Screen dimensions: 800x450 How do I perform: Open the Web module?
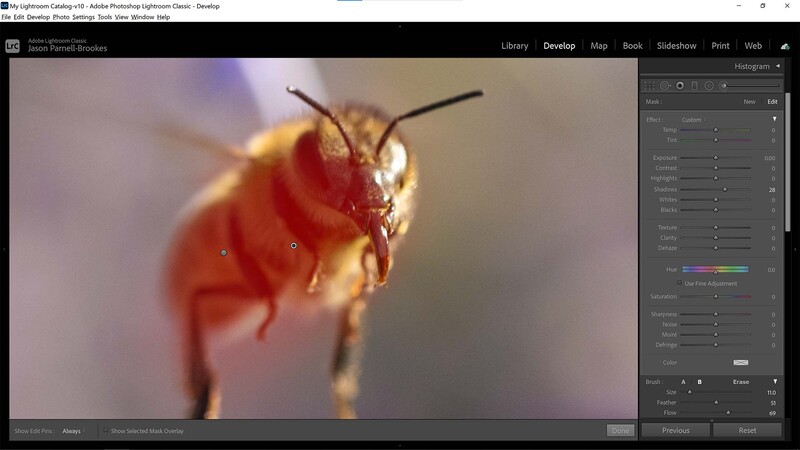point(753,45)
